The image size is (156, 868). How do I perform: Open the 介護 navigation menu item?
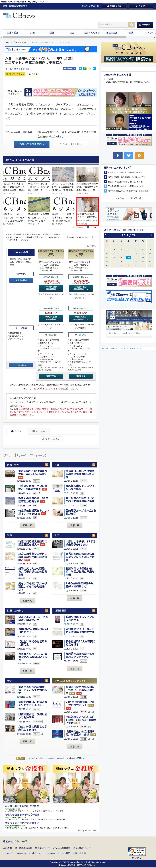pyautogui.click(x=32, y=33)
